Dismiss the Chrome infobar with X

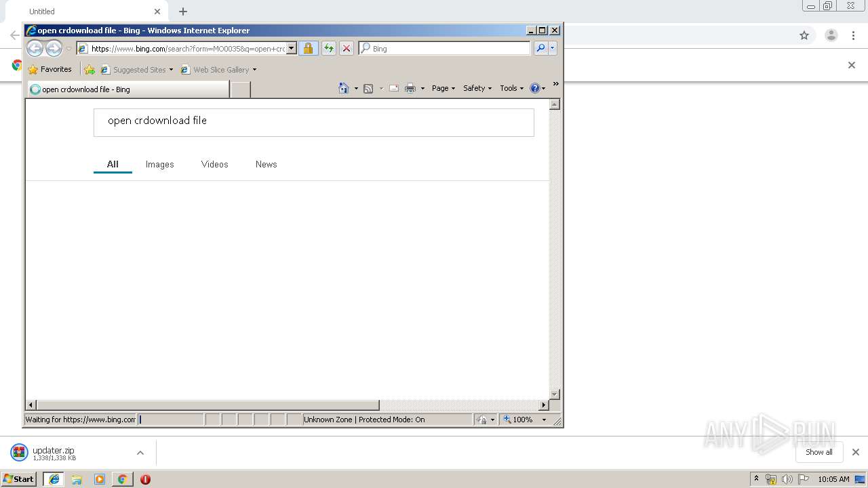click(x=852, y=65)
